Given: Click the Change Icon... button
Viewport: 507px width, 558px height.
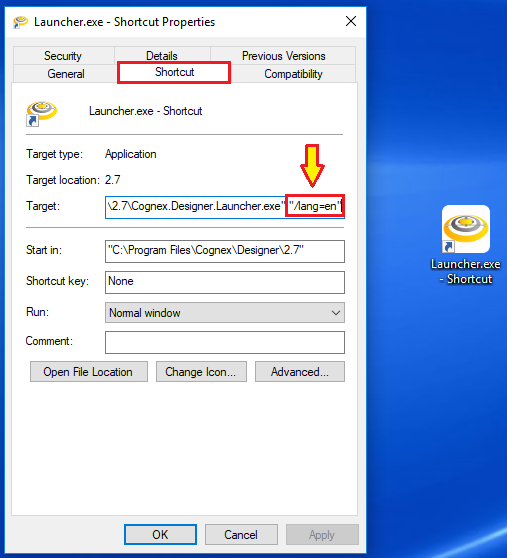Looking at the screenshot, I should coord(201,372).
